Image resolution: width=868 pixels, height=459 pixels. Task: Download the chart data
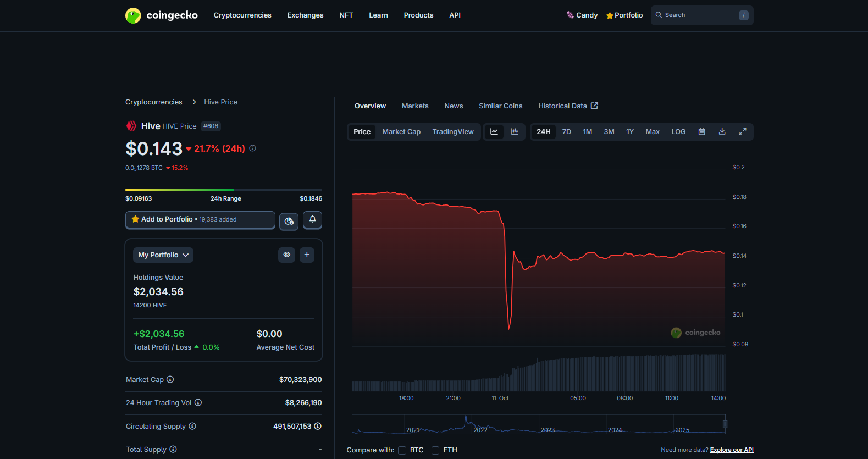tap(722, 132)
